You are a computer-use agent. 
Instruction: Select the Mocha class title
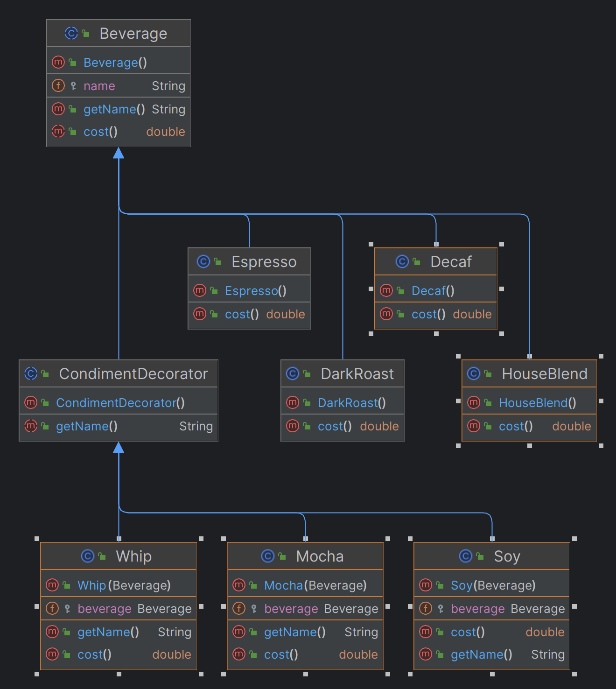(x=320, y=556)
